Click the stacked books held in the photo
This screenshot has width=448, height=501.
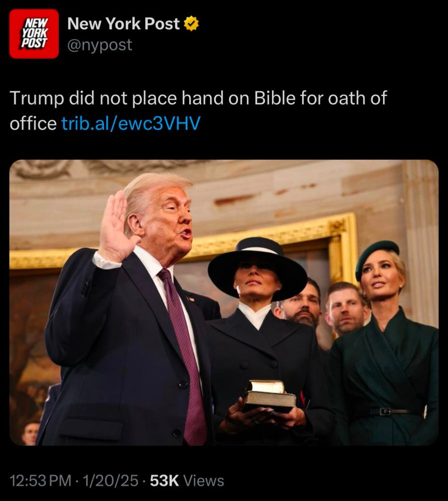(x=269, y=396)
